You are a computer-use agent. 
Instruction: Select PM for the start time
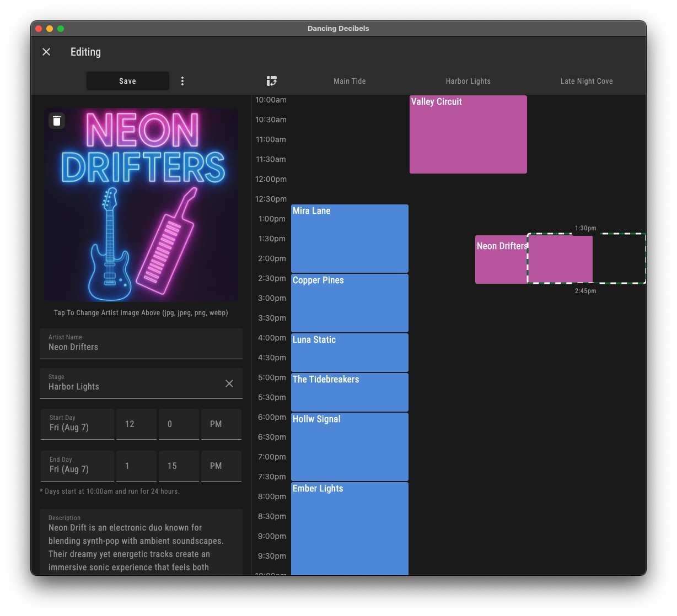(221, 424)
